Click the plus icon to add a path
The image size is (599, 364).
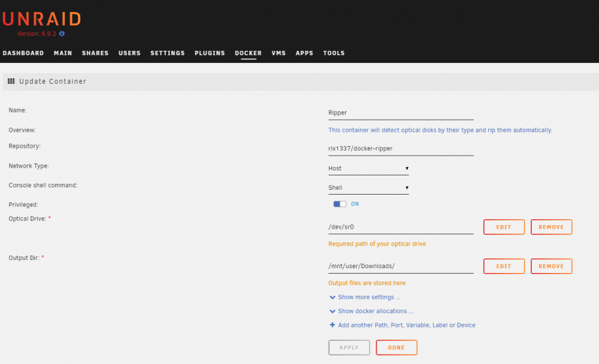pyautogui.click(x=332, y=325)
